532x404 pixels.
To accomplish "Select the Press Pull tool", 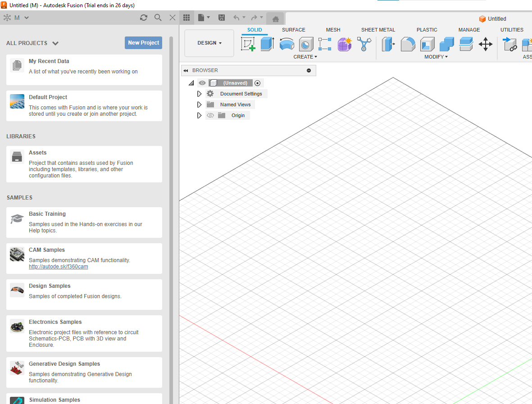I will (388, 44).
